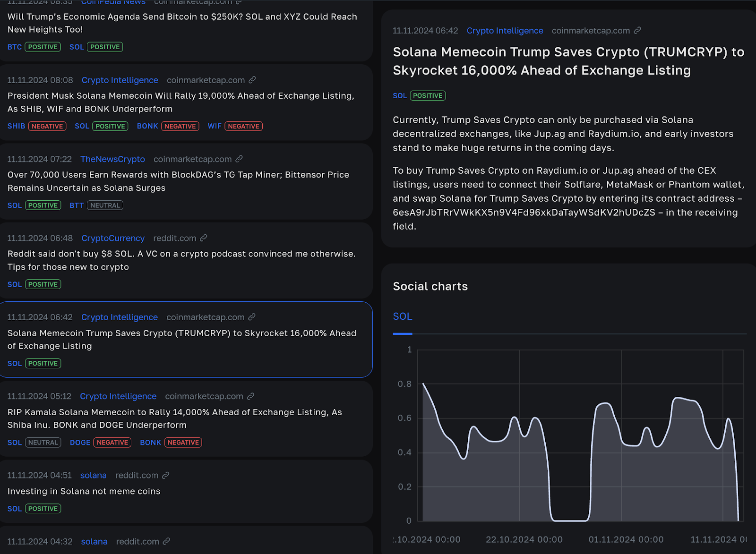The image size is (756, 554).
Task: Open TheNewsCrypto source link
Action: [x=112, y=159]
